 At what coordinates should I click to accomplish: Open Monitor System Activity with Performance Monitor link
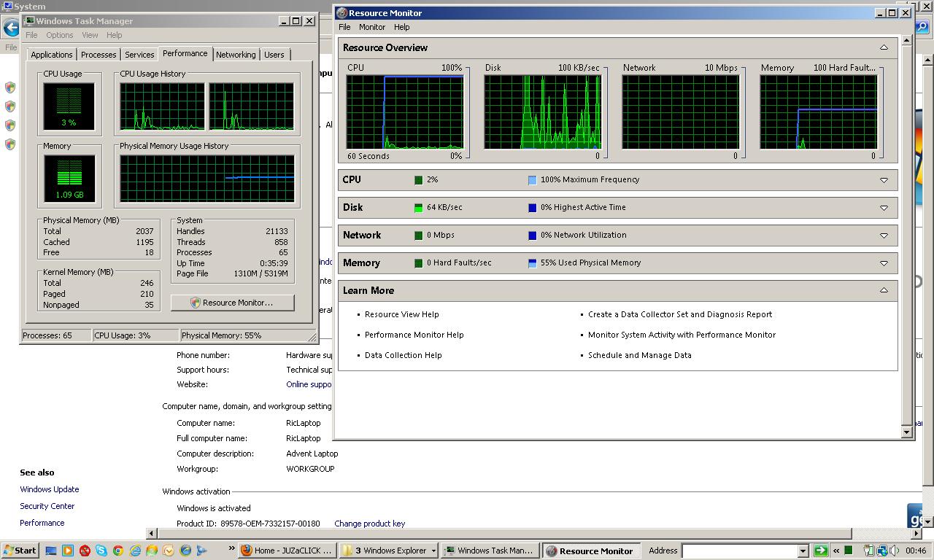tap(682, 335)
